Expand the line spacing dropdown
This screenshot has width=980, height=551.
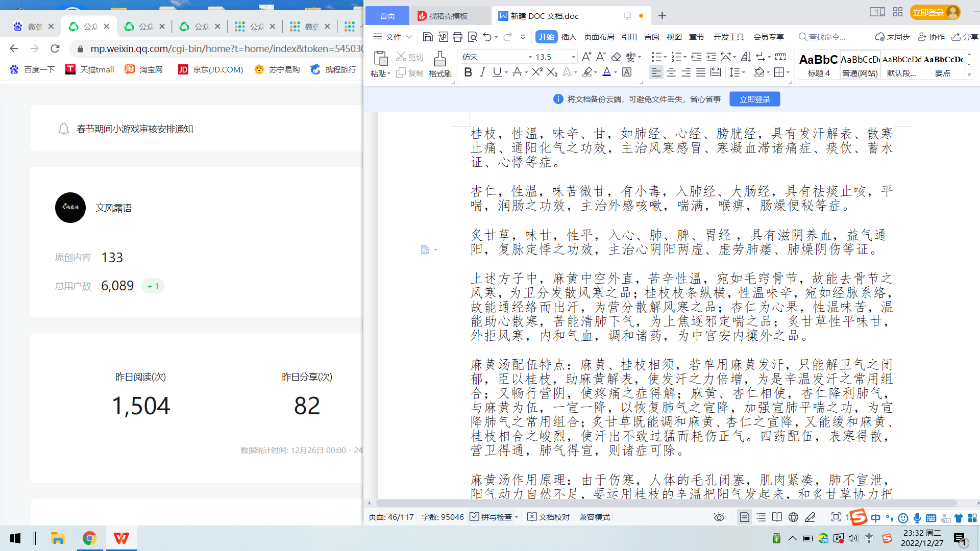pos(744,72)
